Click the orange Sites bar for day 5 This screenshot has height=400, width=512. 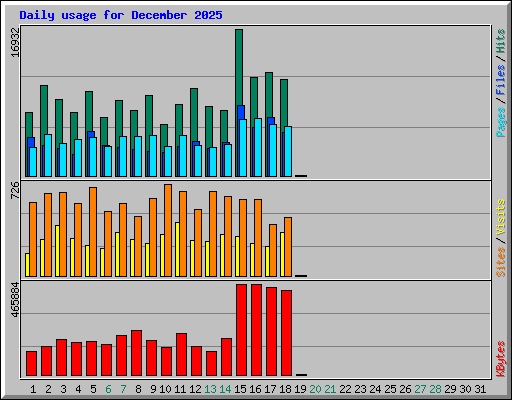(93, 232)
